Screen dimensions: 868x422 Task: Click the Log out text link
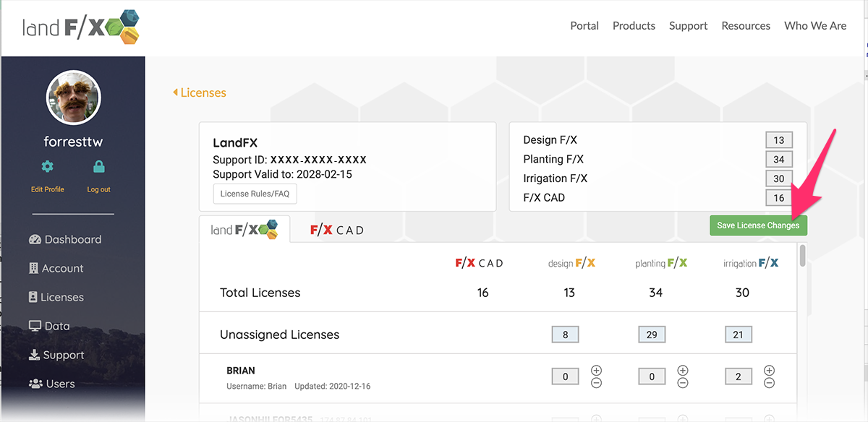[x=99, y=189]
